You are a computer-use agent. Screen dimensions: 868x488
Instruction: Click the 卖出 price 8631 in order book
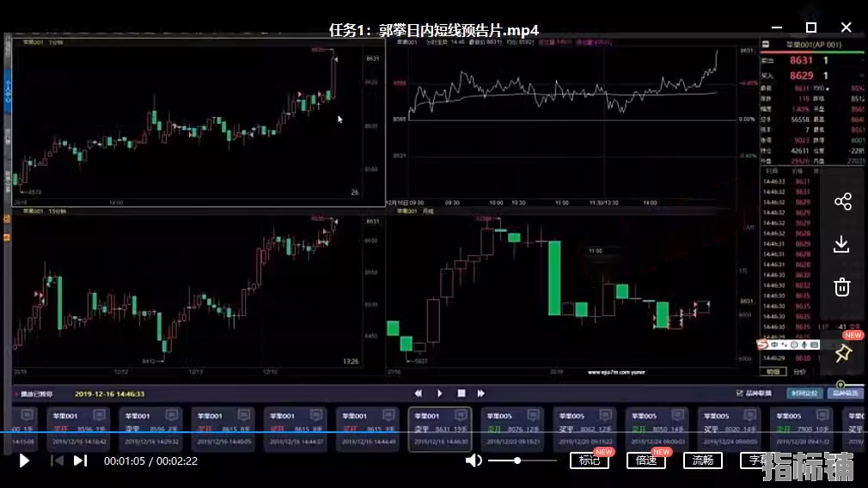pyautogui.click(x=801, y=60)
